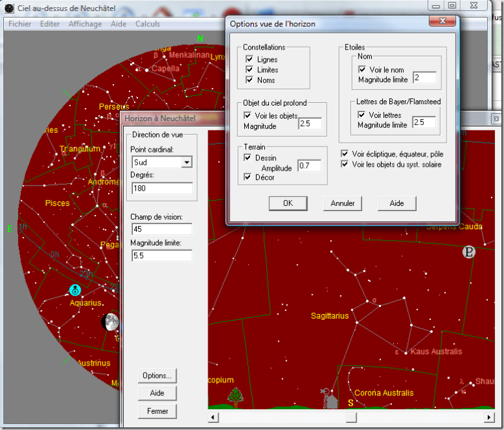This screenshot has height=430, width=504.
Task: Click the grey windmill building on the horizon
Action: (x=330, y=397)
